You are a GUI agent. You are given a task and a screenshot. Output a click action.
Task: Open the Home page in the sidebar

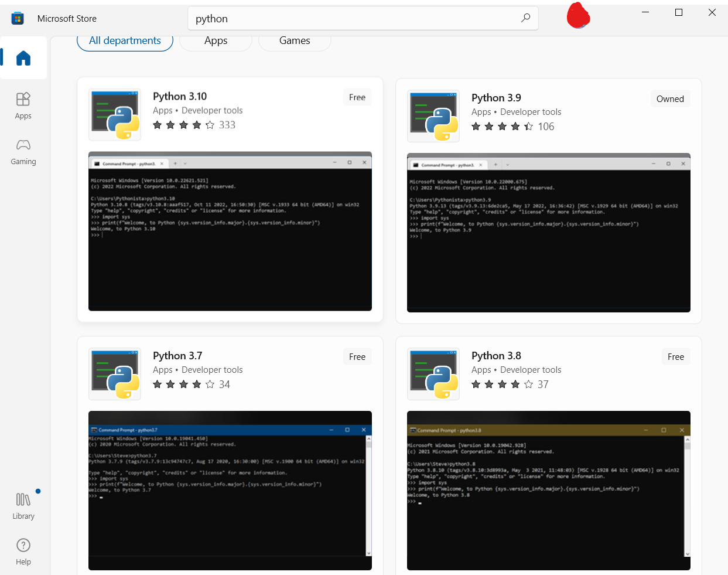pyautogui.click(x=23, y=58)
